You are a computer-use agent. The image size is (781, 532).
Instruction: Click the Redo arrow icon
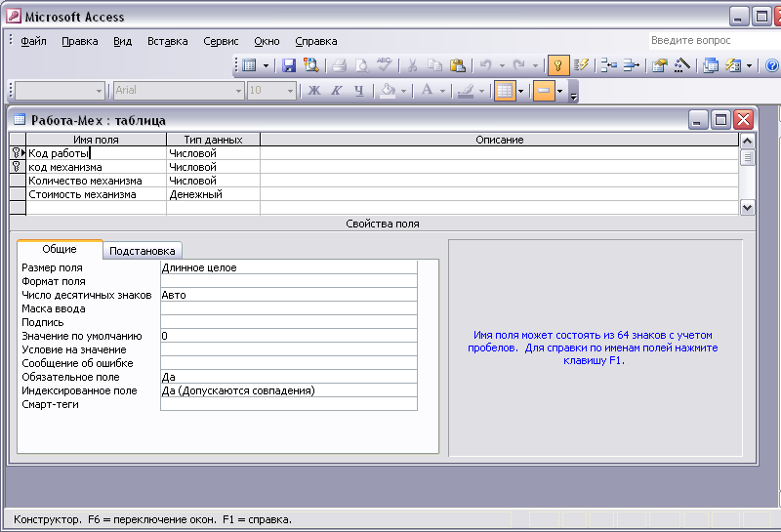coord(519,65)
